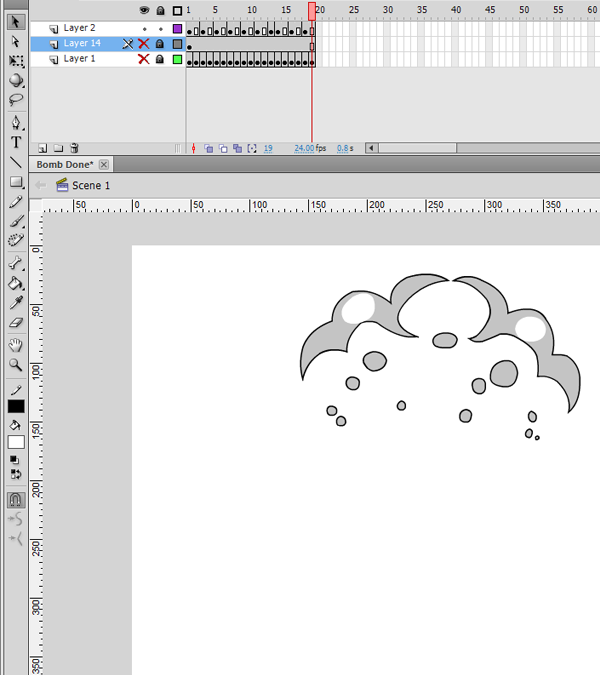Enable Edit Multiple Frames
This screenshot has height=675, width=600.
point(237,149)
